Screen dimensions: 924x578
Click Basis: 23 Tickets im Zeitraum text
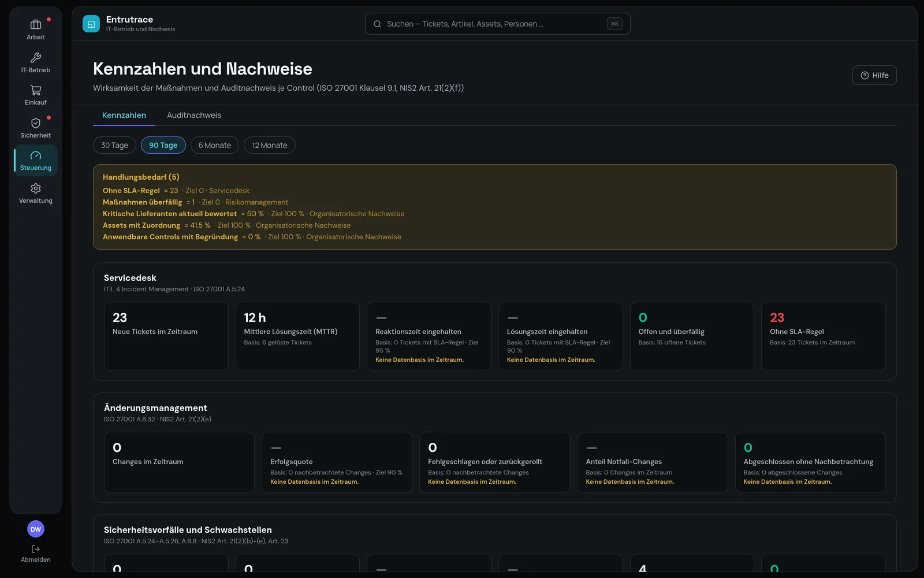813,343
